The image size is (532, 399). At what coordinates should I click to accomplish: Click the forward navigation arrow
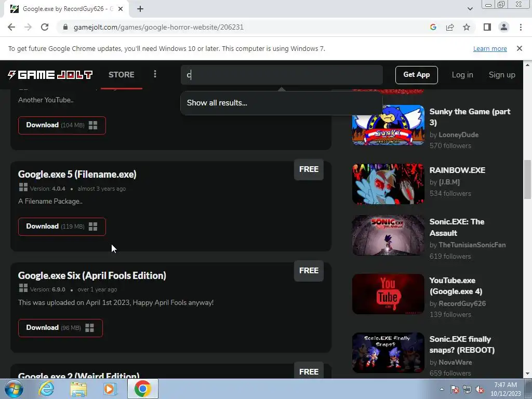click(28, 27)
